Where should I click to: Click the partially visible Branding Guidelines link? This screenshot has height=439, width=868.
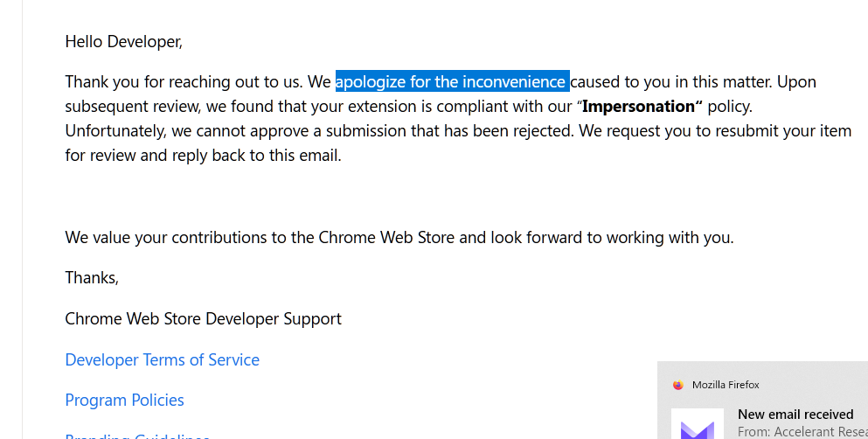click(137, 436)
